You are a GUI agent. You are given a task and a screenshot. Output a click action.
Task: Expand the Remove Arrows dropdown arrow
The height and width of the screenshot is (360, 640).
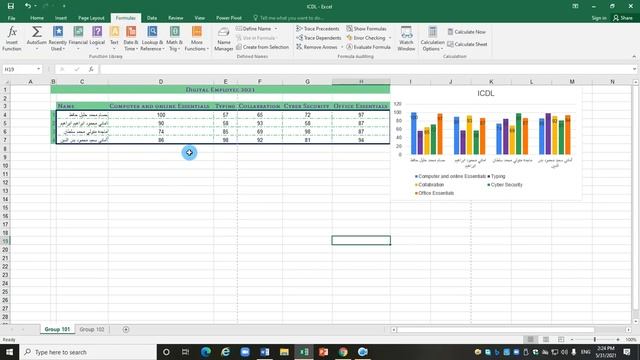(x=342, y=47)
